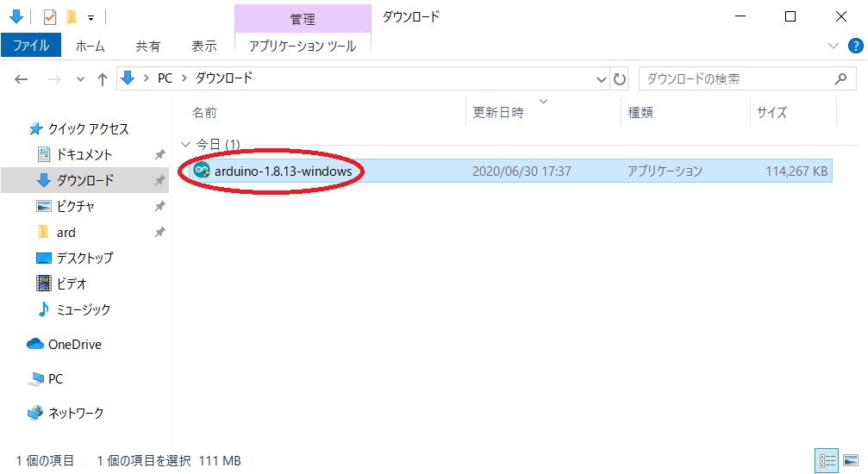
Task: Click the Up arrow navigation button
Action: click(103, 79)
